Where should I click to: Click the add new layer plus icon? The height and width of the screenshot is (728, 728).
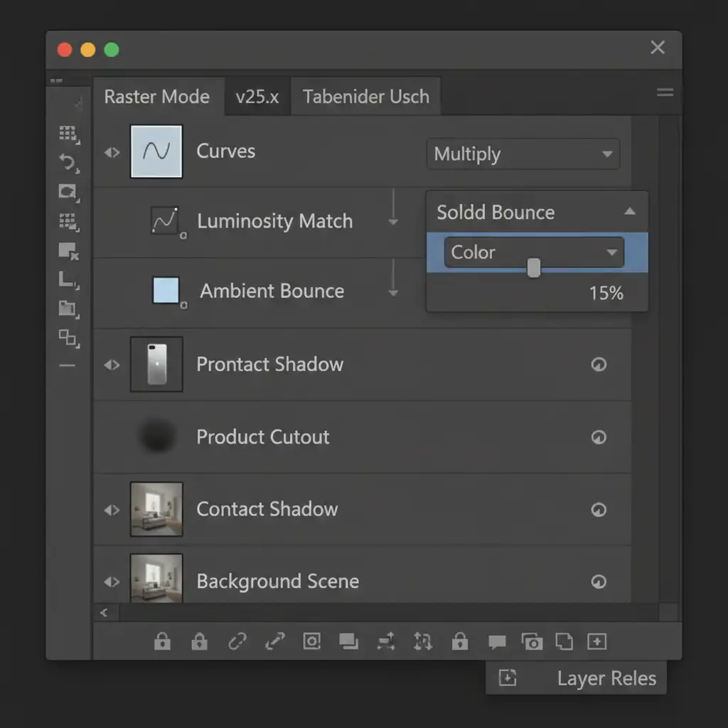tap(596, 642)
